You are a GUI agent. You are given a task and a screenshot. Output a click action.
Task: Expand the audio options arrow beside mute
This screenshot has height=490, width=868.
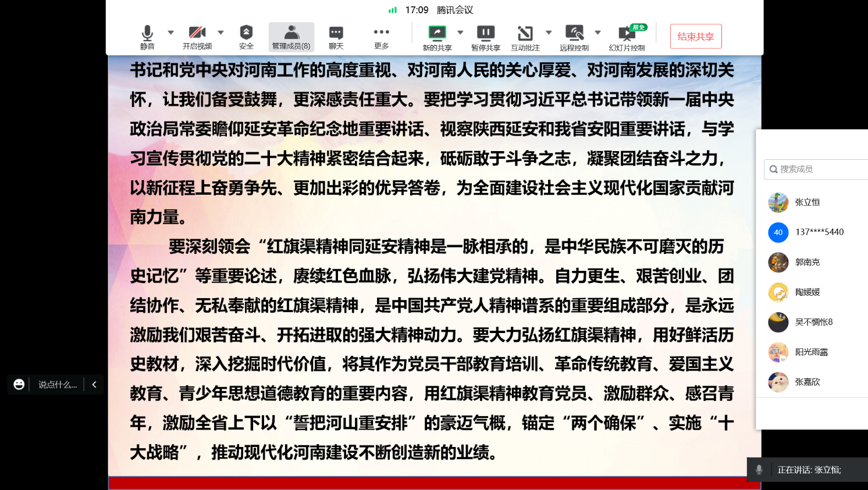(x=170, y=33)
